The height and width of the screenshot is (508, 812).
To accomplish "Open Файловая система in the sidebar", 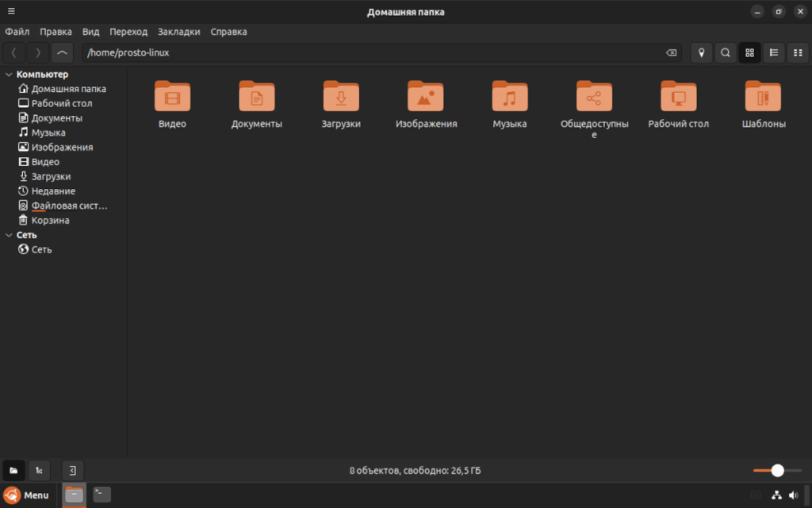I will point(63,206).
